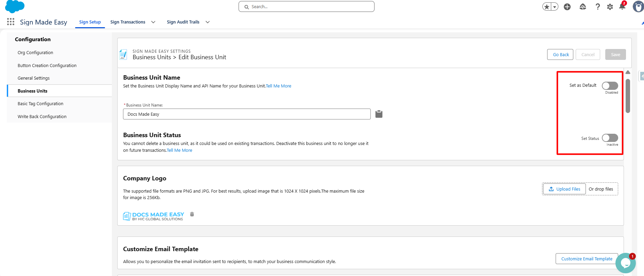Toggle the Set as Default switch
644x276 pixels.
[x=610, y=86]
